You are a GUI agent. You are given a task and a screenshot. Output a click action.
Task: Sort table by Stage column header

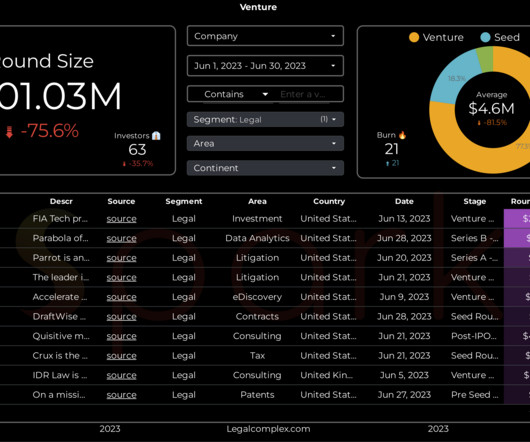[x=475, y=201]
